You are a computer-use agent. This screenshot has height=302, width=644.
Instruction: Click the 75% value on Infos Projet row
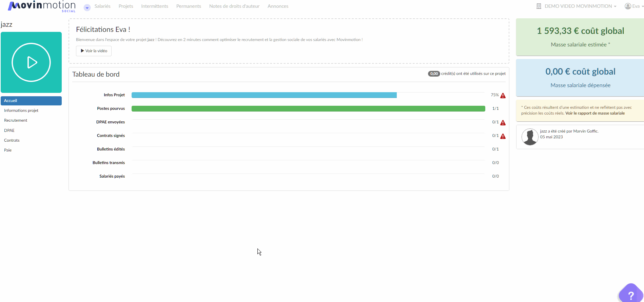point(495,95)
